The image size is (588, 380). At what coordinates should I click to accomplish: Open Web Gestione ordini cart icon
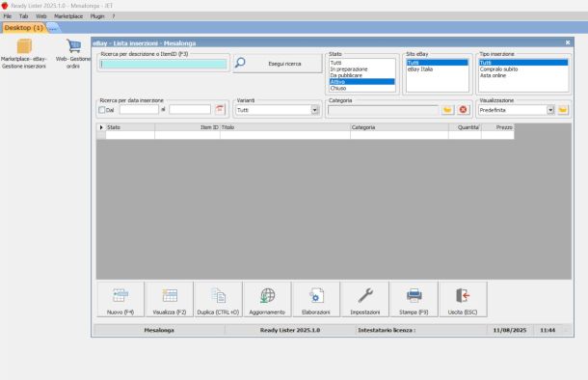(x=73, y=54)
